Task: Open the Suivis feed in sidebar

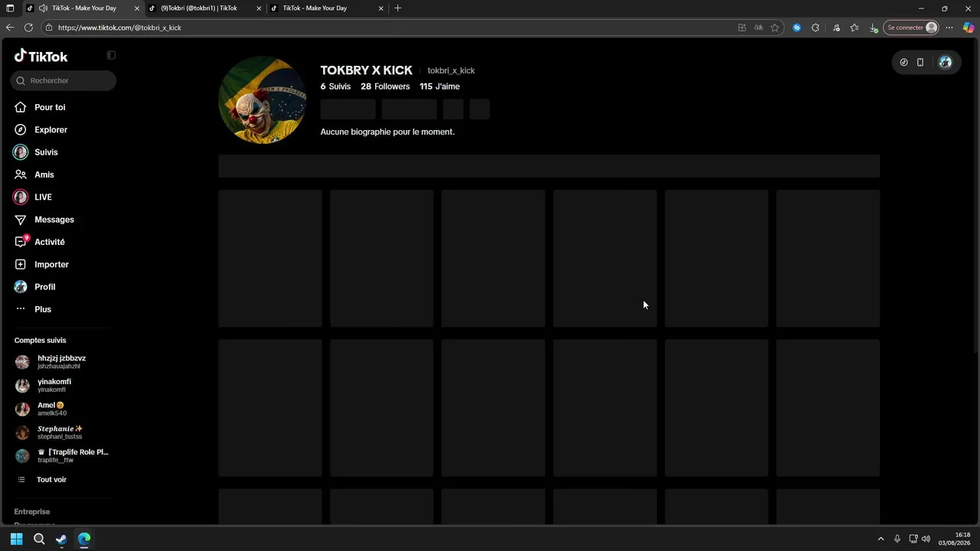Action: (46, 152)
